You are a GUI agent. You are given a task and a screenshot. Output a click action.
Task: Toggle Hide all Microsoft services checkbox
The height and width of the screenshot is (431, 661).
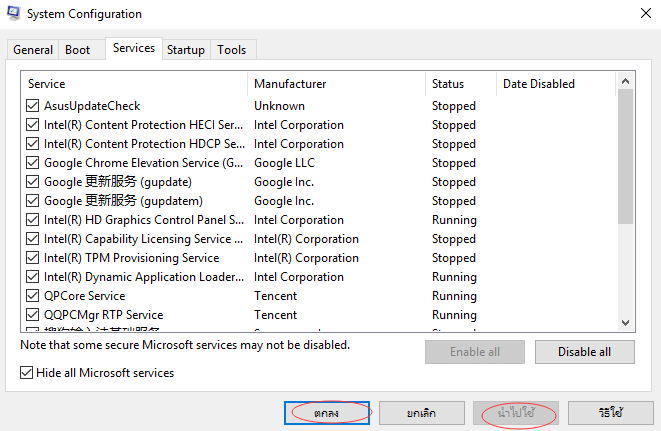[x=26, y=372]
